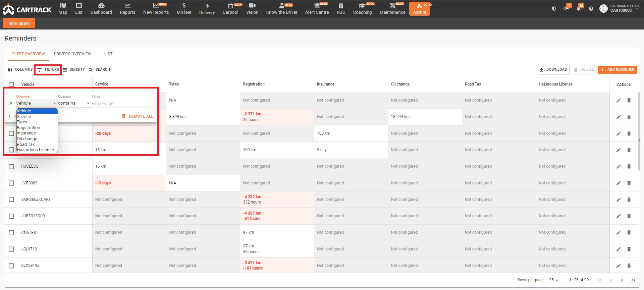The height and width of the screenshot is (290, 644).
Task: Open the Filters panel
Action: click(x=48, y=70)
